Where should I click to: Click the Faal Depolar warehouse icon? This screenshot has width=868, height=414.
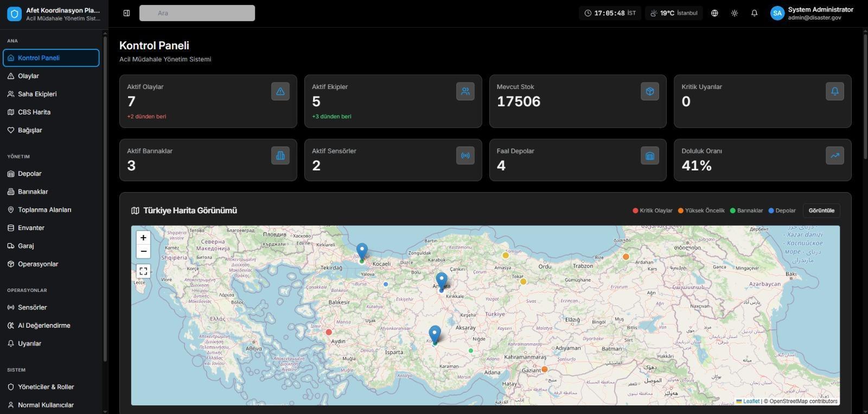[x=649, y=156]
